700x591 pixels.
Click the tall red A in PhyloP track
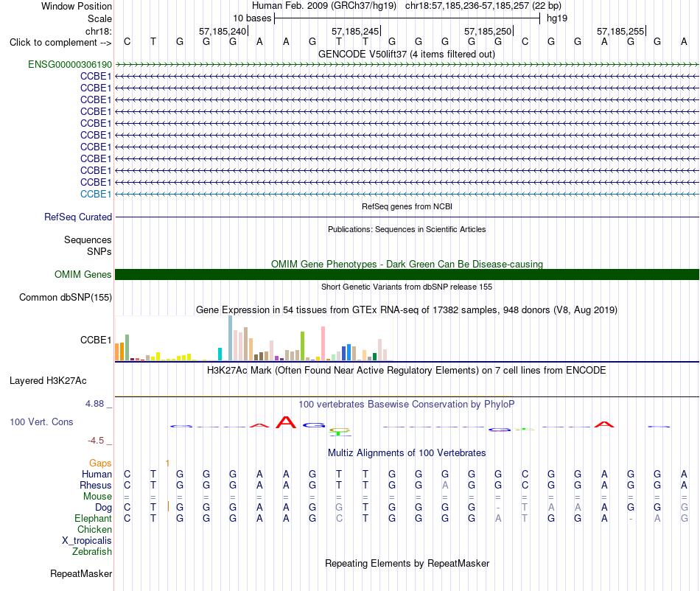point(286,422)
